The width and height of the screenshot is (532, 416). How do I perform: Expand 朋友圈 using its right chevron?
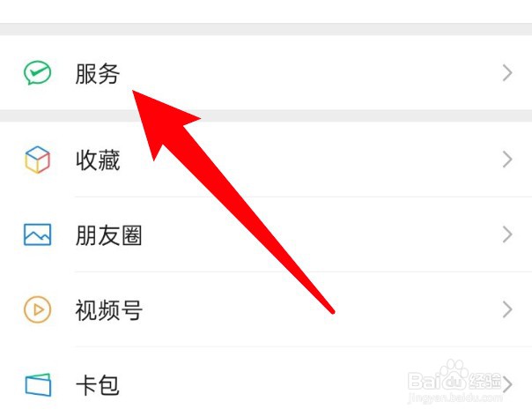tap(507, 234)
